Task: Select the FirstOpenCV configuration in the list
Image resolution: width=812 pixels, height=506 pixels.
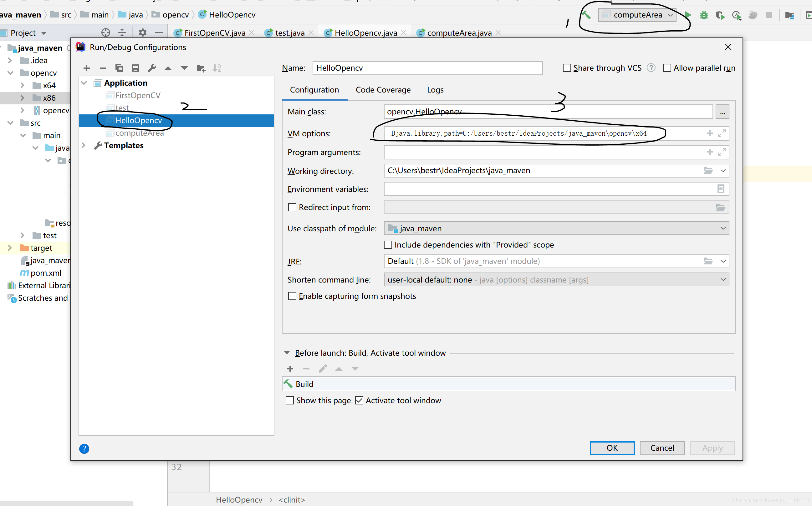Action: pyautogui.click(x=137, y=95)
